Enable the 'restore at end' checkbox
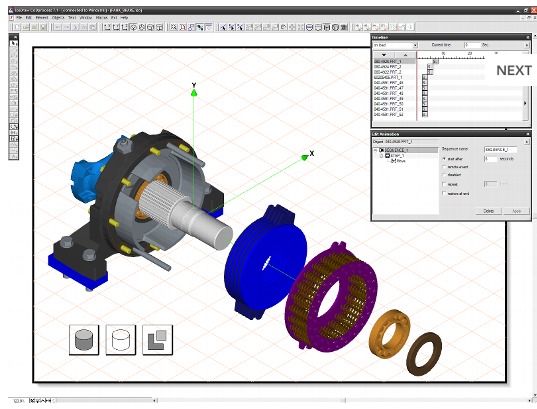The width and height of the screenshot is (537, 409). (444, 194)
